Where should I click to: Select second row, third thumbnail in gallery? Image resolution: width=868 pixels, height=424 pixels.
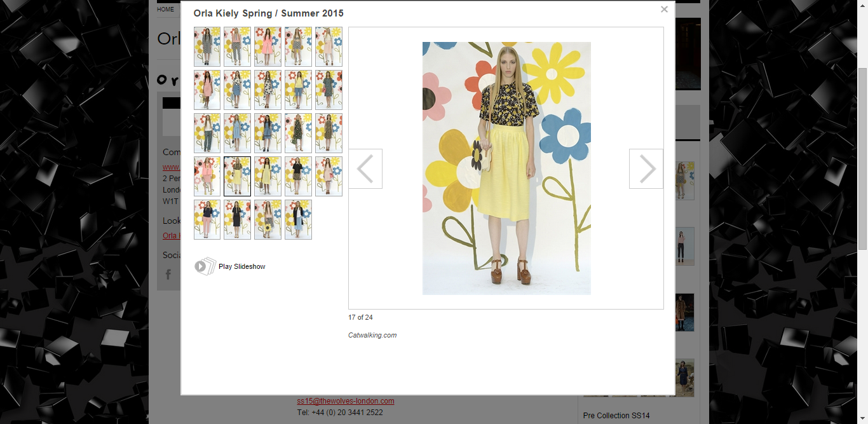268,90
